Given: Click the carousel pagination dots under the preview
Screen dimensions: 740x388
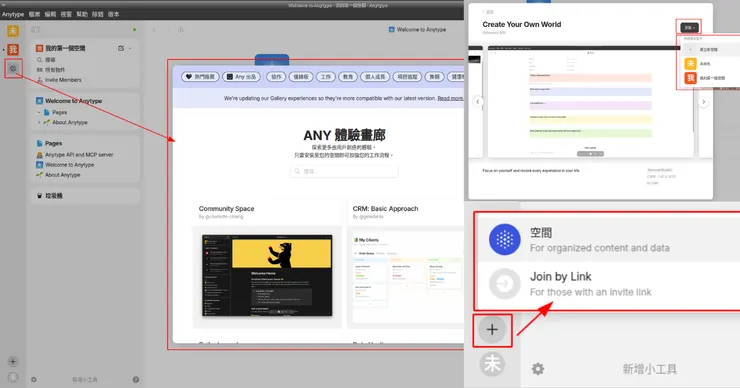Looking at the screenshot, I should [x=590, y=154].
